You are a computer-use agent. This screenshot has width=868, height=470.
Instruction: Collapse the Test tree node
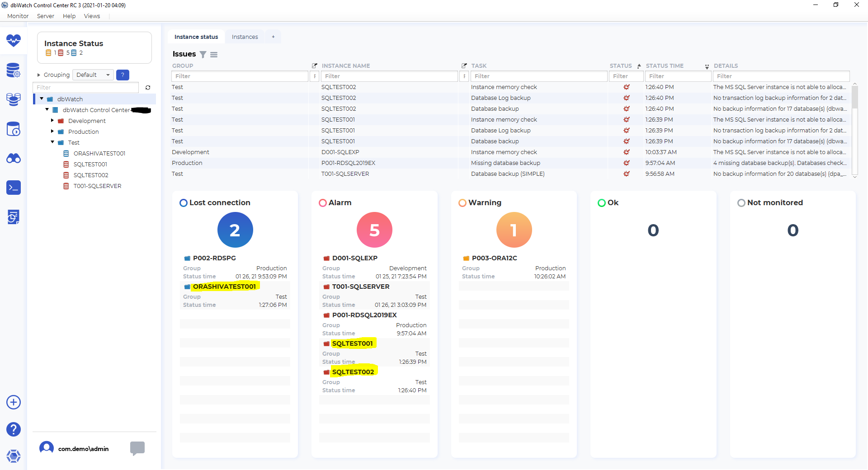point(52,142)
